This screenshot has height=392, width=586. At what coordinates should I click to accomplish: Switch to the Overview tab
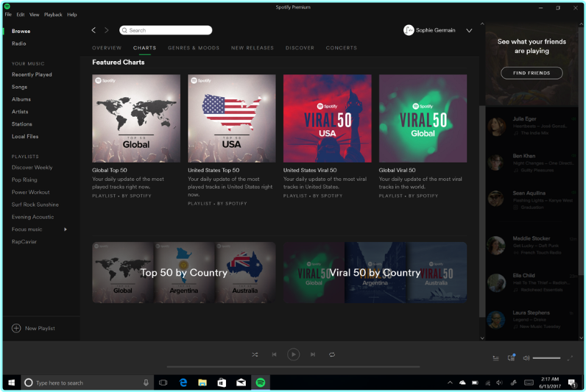coord(107,48)
